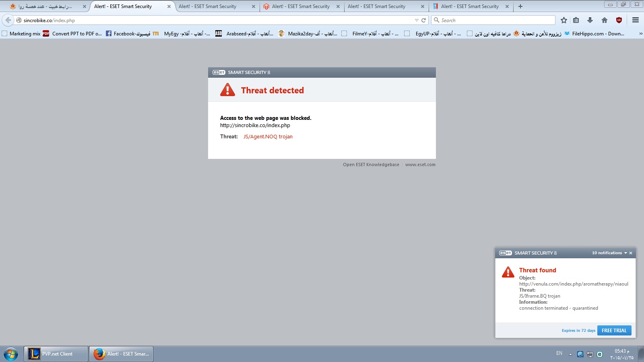Click the network icon in system tray
This screenshot has height=362, width=644.
coord(590,354)
